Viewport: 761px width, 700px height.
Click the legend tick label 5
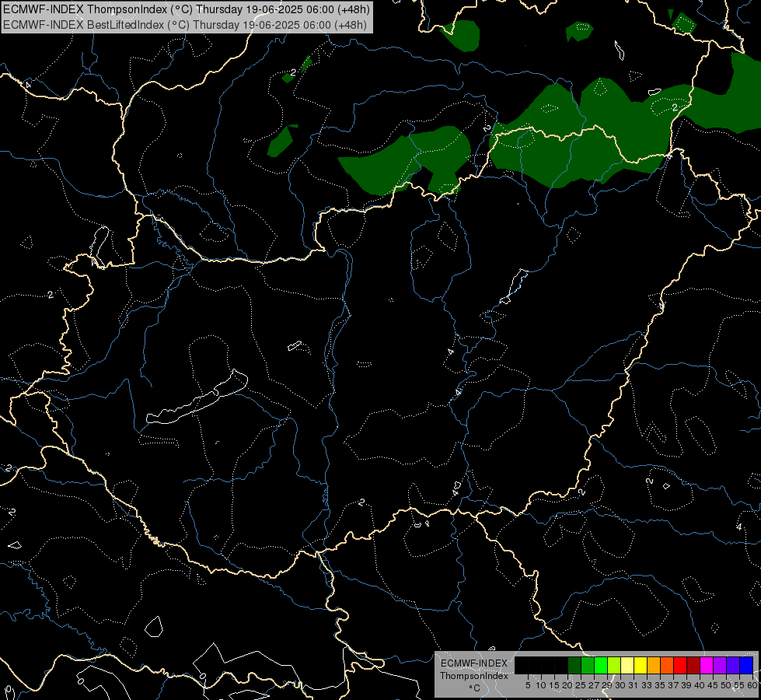(528, 685)
